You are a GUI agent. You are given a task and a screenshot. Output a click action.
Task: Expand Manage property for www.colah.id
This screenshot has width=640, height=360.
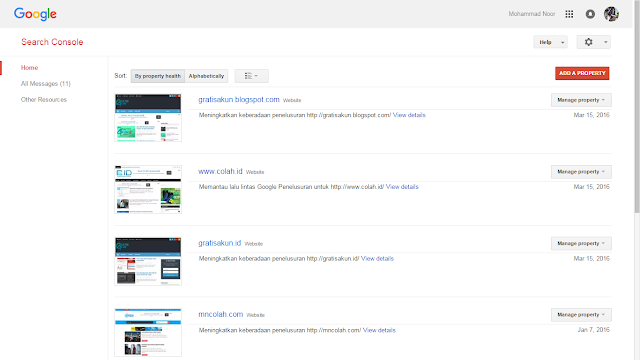581,172
